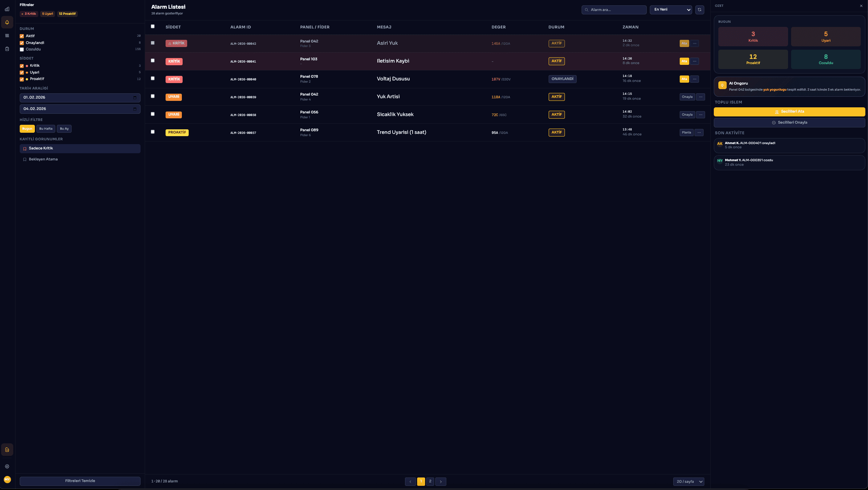Click Filtreleri Temizle to clear filters

pos(80,481)
